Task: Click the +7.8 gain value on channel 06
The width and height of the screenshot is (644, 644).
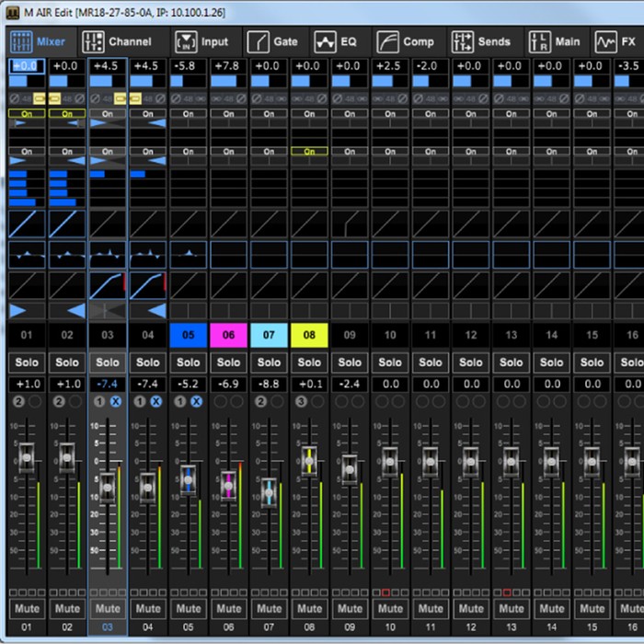Action: [x=228, y=66]
